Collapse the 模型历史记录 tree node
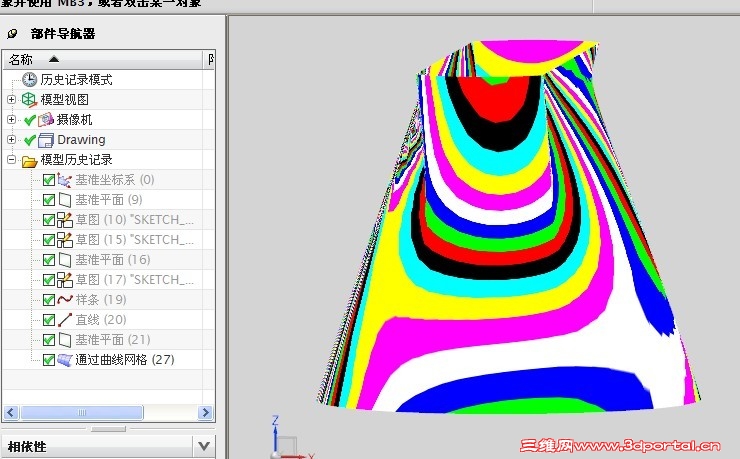The width and height of the screenshot is (740, 459). tap(11, 159)
